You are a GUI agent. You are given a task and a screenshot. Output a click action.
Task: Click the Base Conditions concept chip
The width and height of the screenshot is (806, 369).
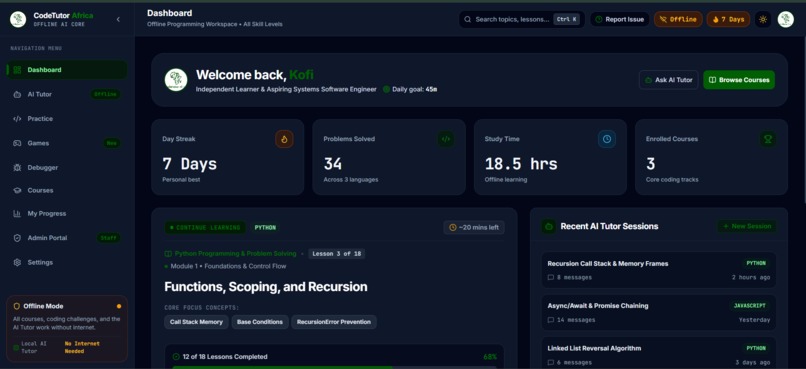tap(260, 322)
